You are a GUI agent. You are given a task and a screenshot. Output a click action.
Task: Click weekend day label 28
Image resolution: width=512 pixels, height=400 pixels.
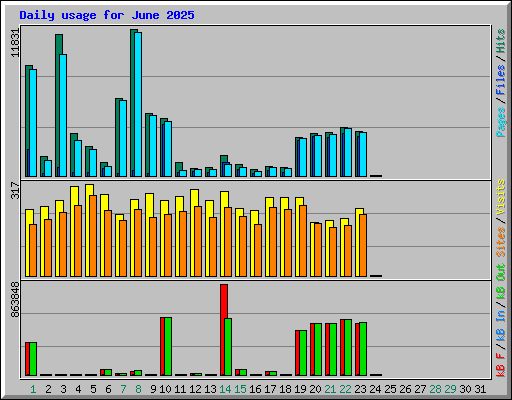[x=435, y=389]
